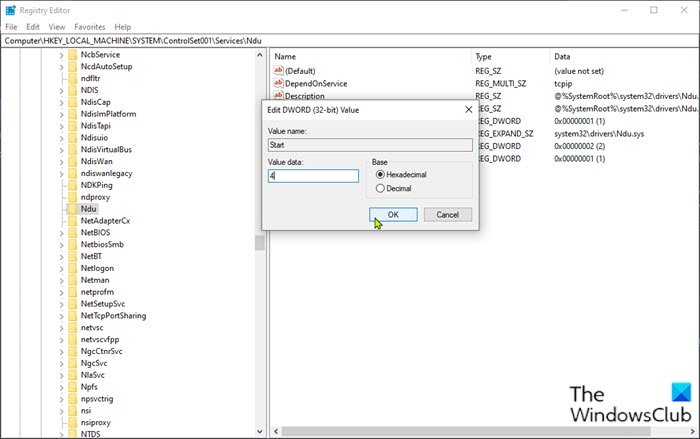Click the NetBIOS folder icon
700x439 pixels.
tap(73, 233)
